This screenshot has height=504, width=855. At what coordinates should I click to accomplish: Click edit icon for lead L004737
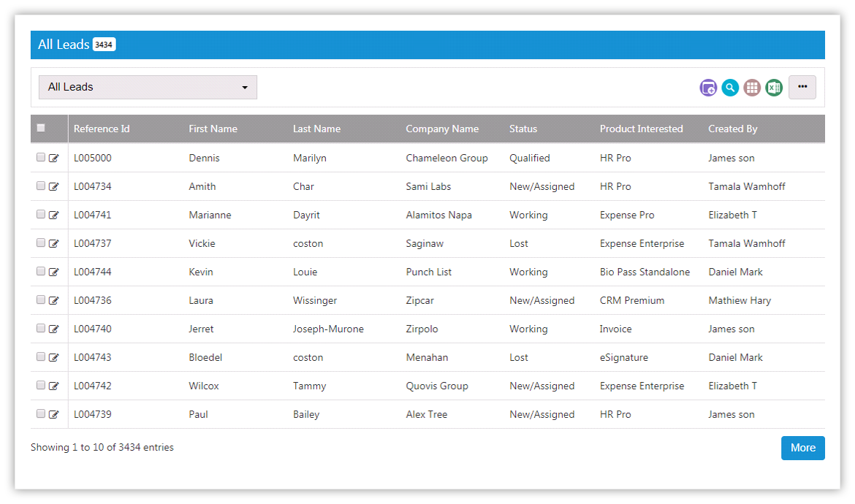pyautogui.click(x=54, y=243)
